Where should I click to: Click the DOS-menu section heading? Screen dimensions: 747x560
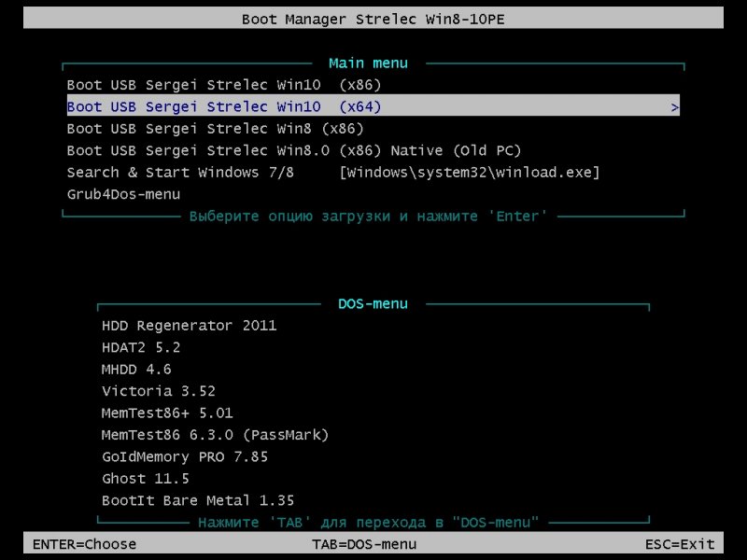tap(373, 304)
